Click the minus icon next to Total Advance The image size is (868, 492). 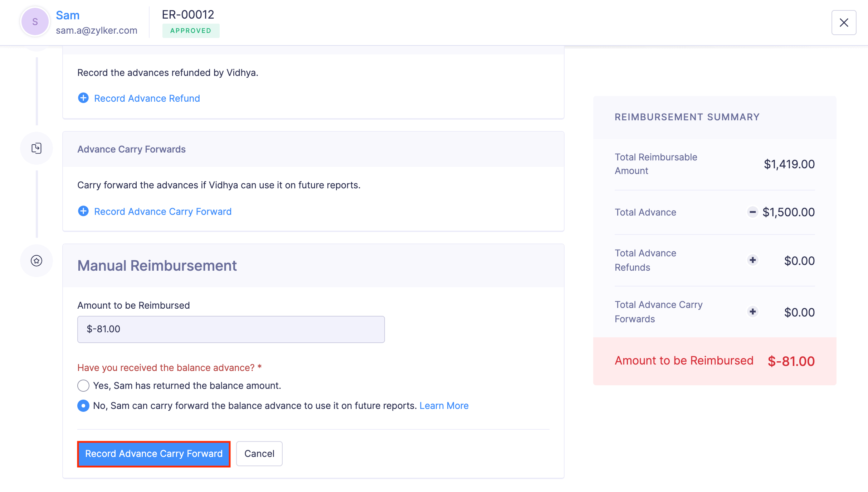[x=752, y=212]
